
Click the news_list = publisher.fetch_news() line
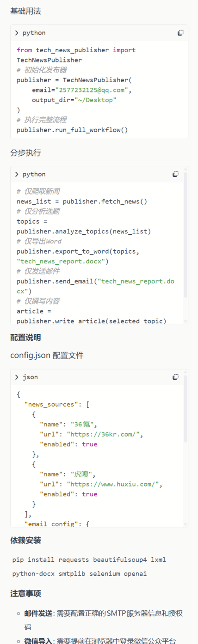click(x=82, y=201)
